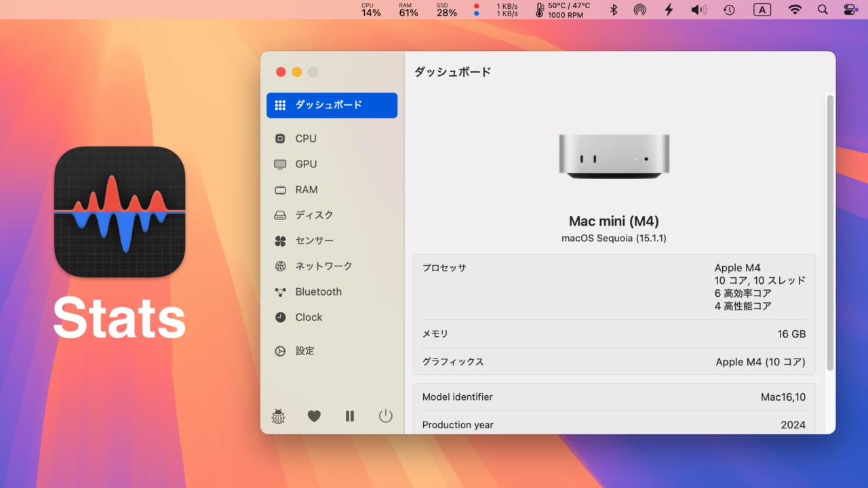Screen dimensions: 868x488
Task: Click the Stats app icon on wallpaper
Action: click(x=119, y=211)
